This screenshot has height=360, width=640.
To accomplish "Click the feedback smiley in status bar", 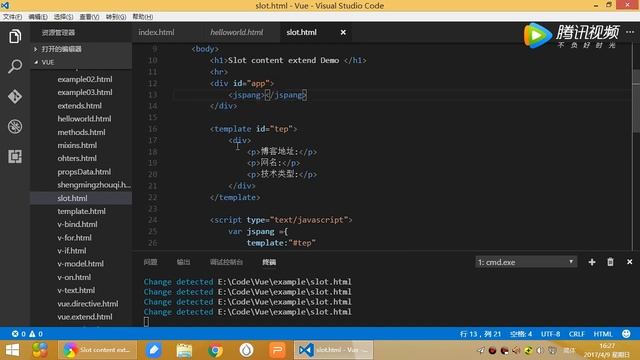I will click(626, 334).
